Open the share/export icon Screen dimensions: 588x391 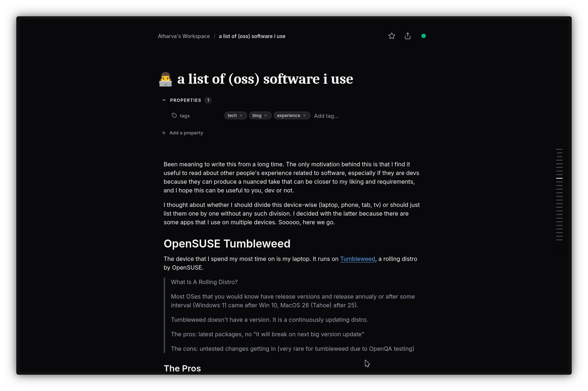pos(408,36)
